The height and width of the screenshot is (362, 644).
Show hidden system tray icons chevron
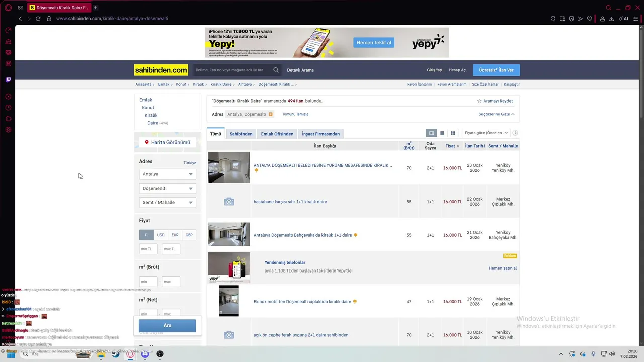pos(561,354)
